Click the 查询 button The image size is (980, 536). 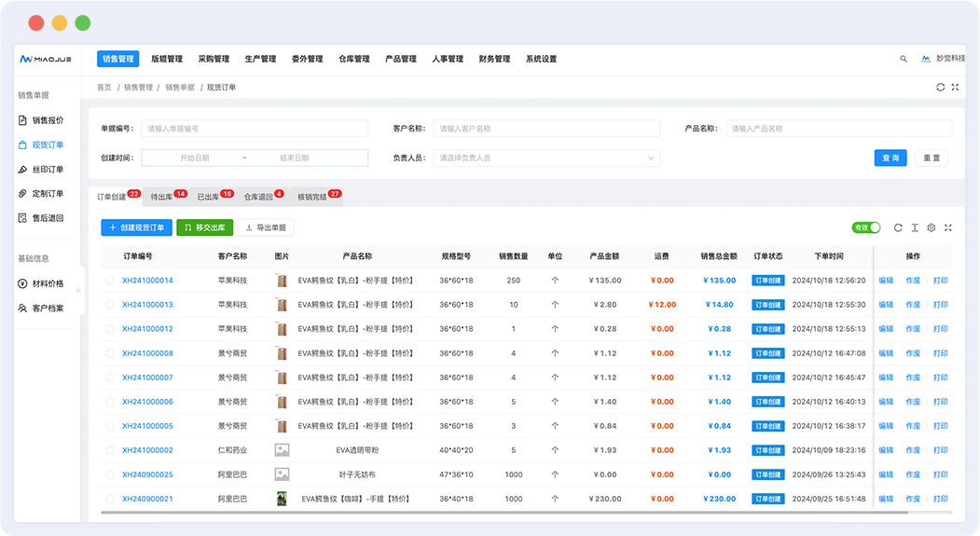point(890,158)
